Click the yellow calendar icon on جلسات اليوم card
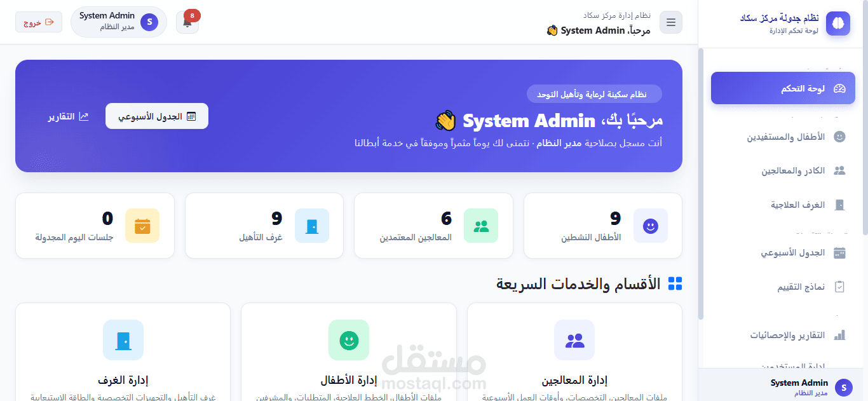Image resolution: width=868 pixels, height=401 pixels. [x=142, y=226]
